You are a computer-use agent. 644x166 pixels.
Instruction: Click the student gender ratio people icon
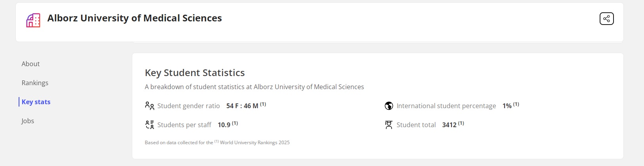pyautogui.click(x=149, y=106)
